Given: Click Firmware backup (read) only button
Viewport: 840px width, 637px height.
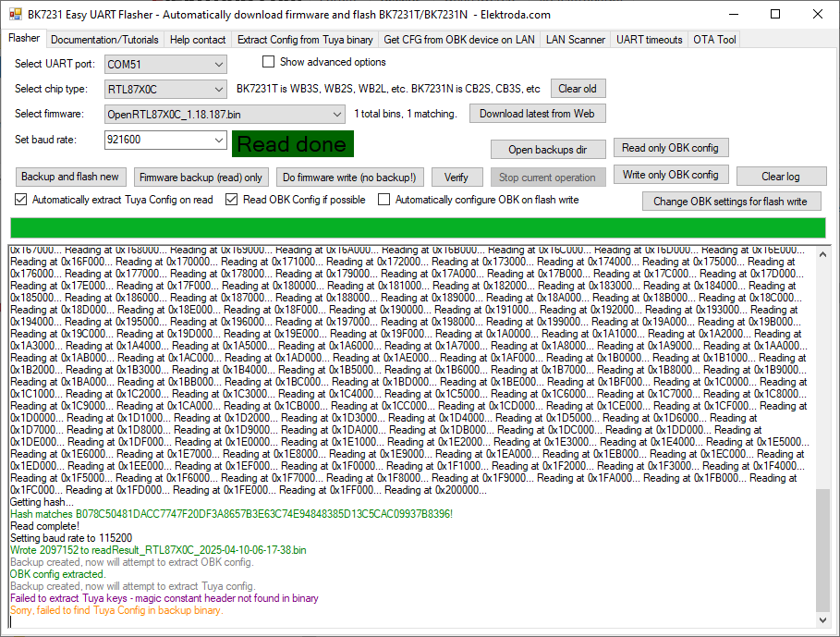Looking at the screenshot, I should click(x=201, y=178).
